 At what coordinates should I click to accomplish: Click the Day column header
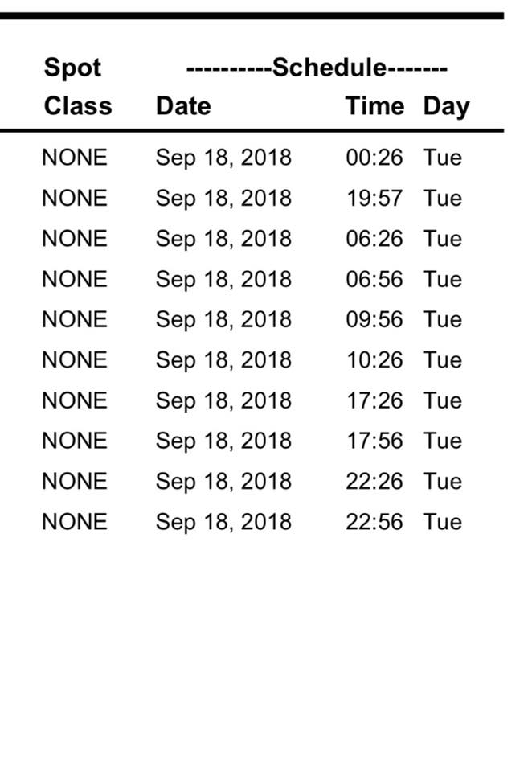[446, 106]
